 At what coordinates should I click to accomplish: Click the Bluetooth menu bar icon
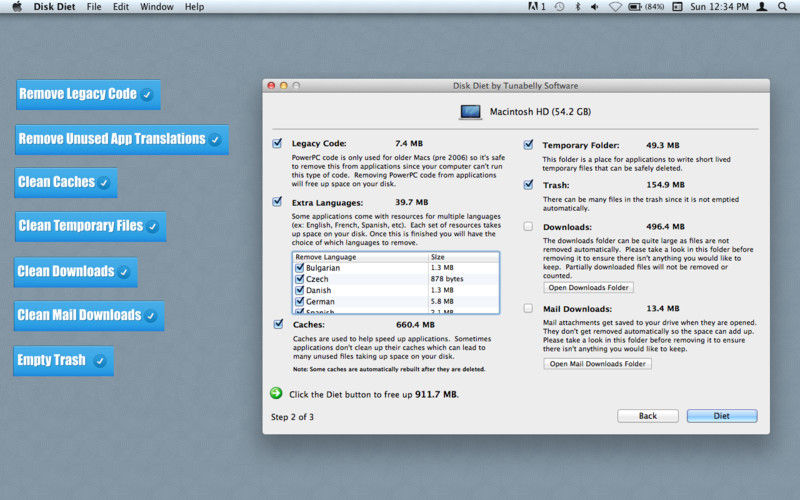[578, 7]
